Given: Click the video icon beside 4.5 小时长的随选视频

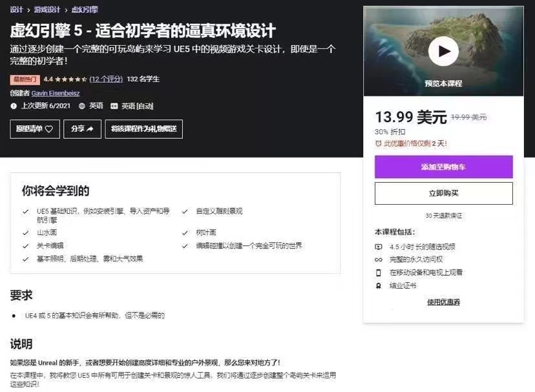Looking at the screenshot, I should click(x=379, y=247).
